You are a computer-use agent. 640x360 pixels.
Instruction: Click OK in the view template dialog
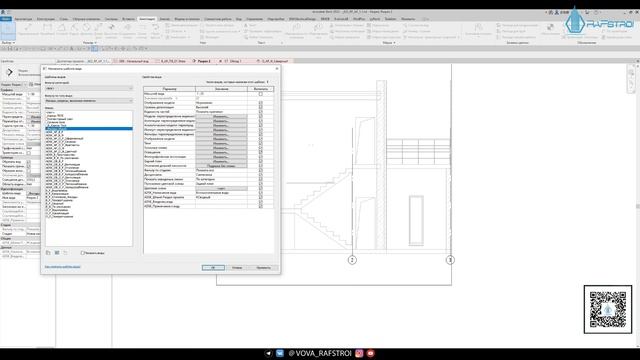(x=213, y=268)
